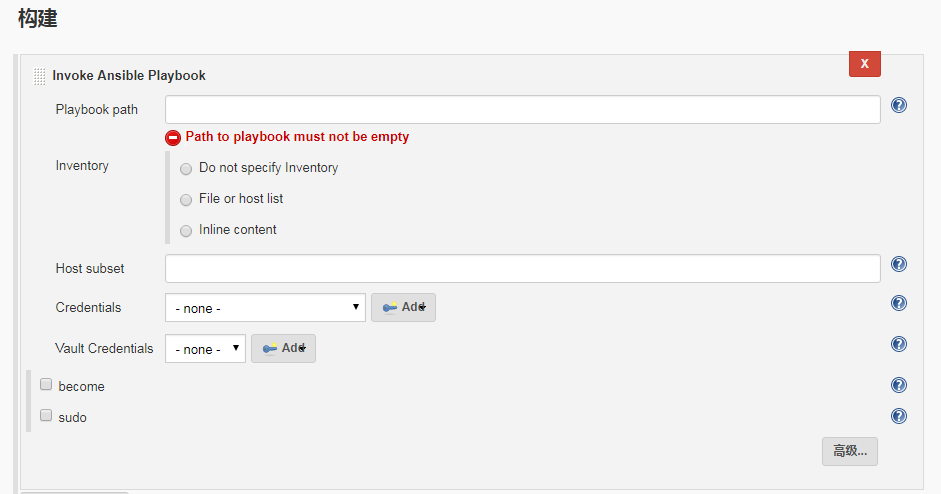
Task: Focus the Playbook path input field
Action: click(523, 109)
